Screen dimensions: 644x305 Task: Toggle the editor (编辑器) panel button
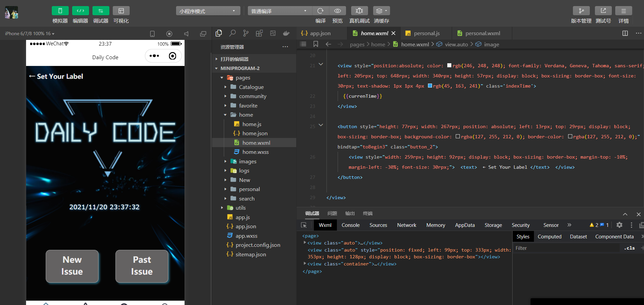[81, 11]
